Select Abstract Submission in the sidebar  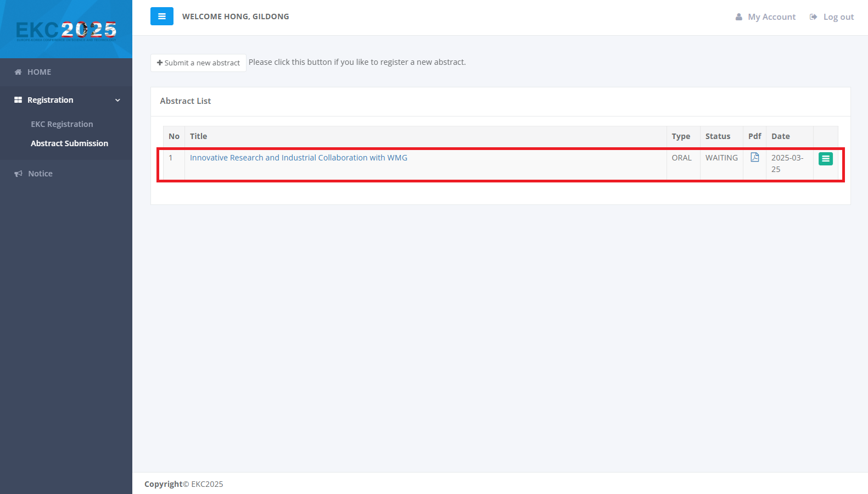tap(69, 143)
